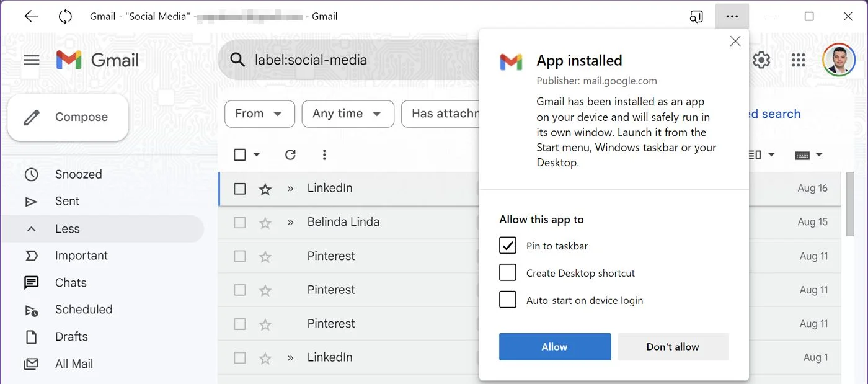This screenshot has width=868, height=384.
Task: Open the Compose button with pencil icon
Action: (67, 117)
